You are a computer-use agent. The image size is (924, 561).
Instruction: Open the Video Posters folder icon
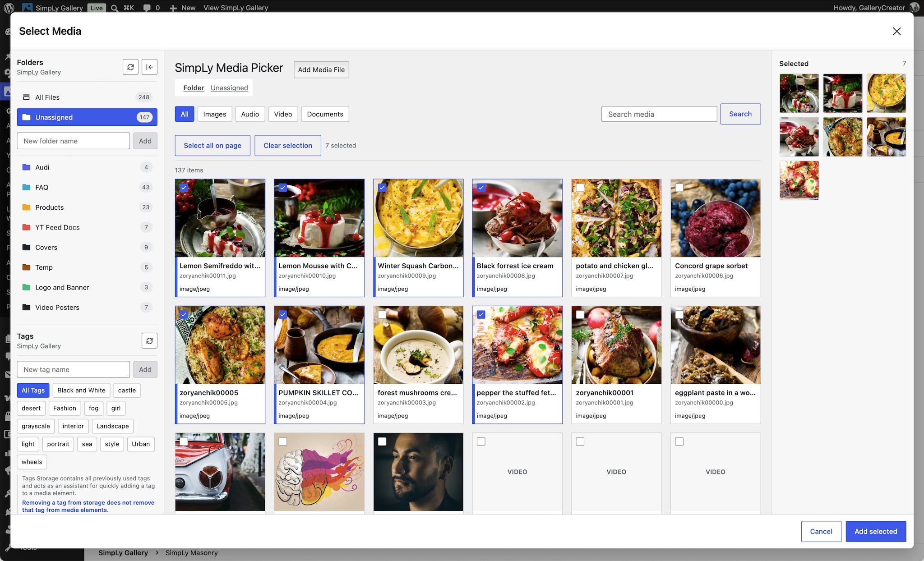pos(26,307)
